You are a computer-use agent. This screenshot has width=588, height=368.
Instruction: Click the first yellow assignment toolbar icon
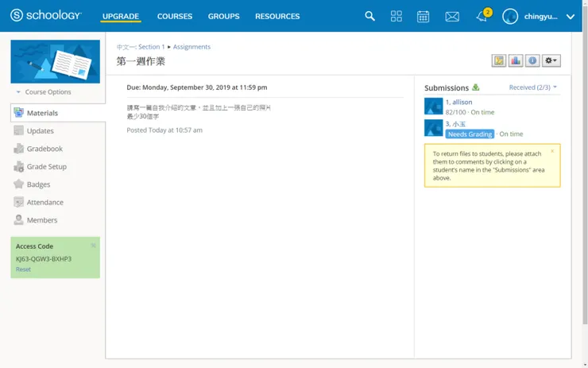coord(499,60)
